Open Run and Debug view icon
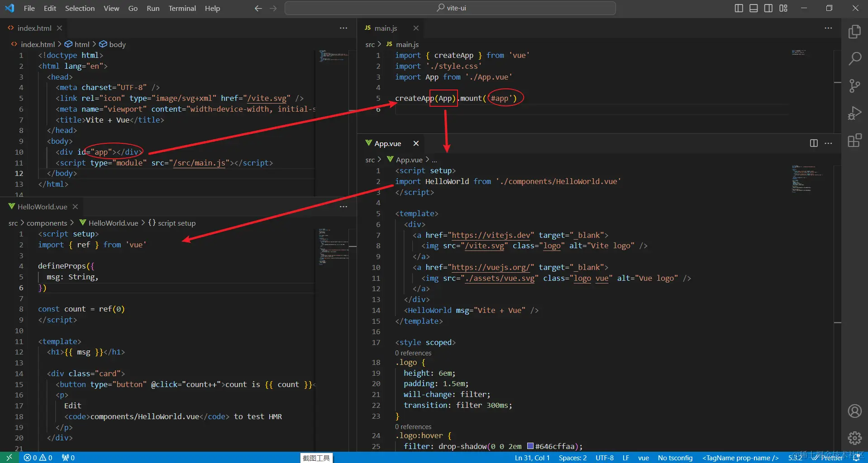 pos(854,113)
